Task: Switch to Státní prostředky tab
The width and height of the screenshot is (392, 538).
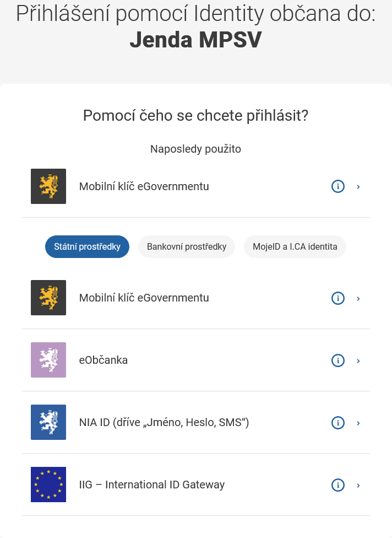Action: coord(87,247)
